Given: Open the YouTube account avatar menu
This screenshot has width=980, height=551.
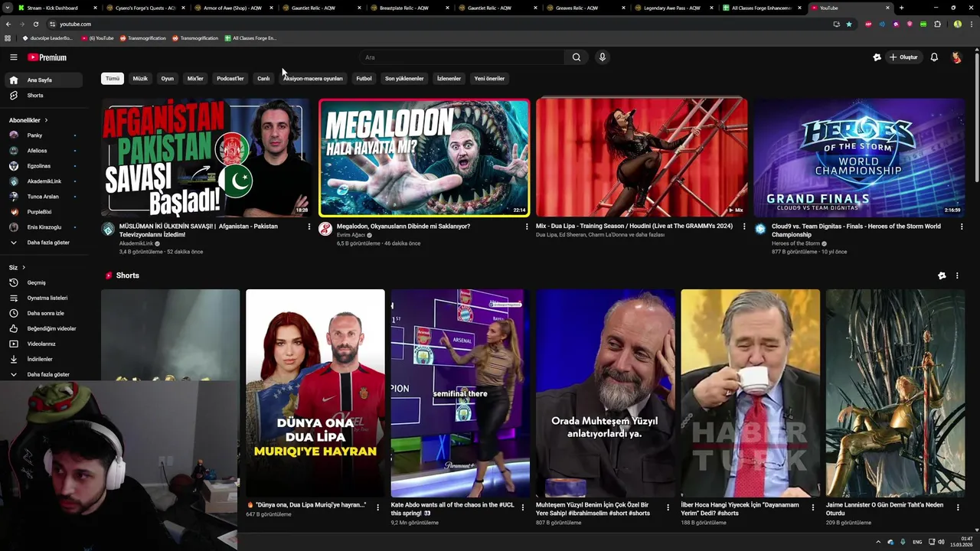Looking at the screenshot, I should pos(956,57).
